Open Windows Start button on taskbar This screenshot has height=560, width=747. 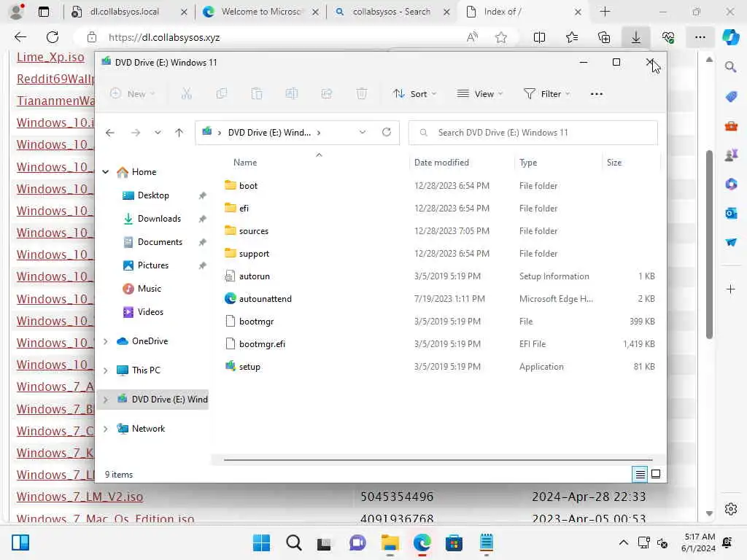(x=261, y=542)
